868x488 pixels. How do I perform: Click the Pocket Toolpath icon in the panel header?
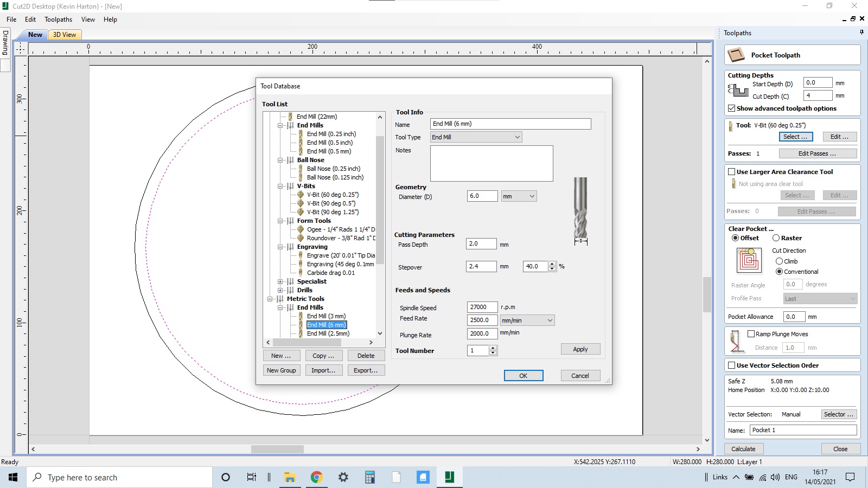736,55
